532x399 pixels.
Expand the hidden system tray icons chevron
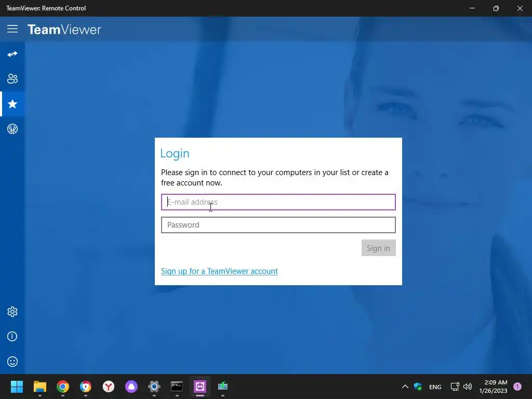[x=405, y=387]
